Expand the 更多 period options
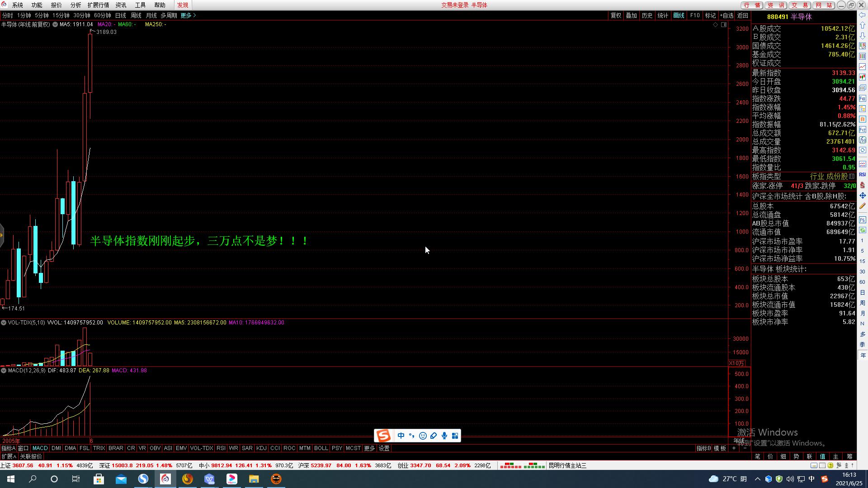 188,15
